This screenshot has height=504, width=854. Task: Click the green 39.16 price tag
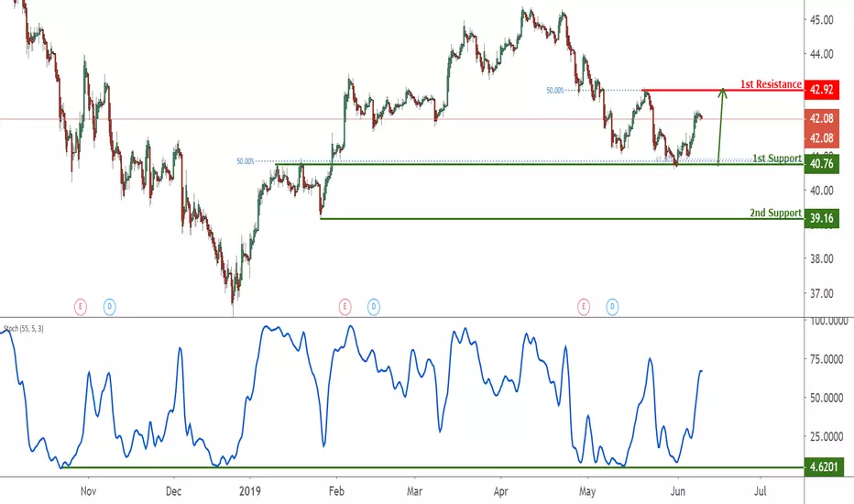tap(821, 218)
